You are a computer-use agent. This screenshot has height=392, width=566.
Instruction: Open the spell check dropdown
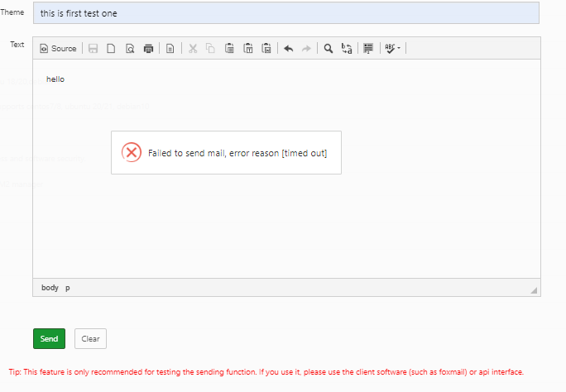[393, 48]
